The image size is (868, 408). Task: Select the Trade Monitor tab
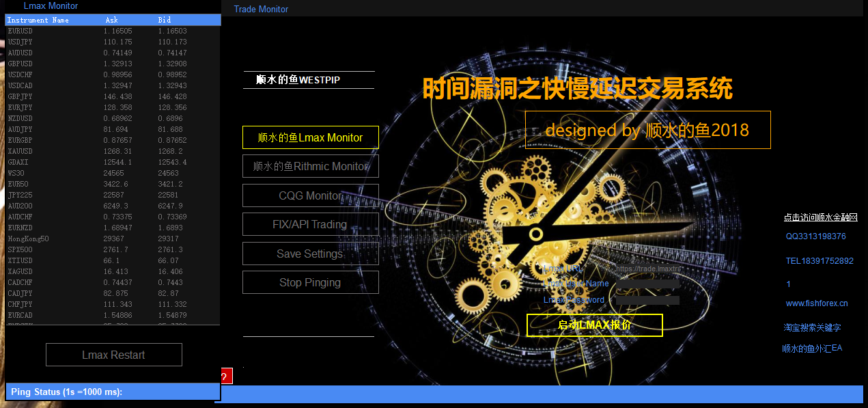coord(261,9)
